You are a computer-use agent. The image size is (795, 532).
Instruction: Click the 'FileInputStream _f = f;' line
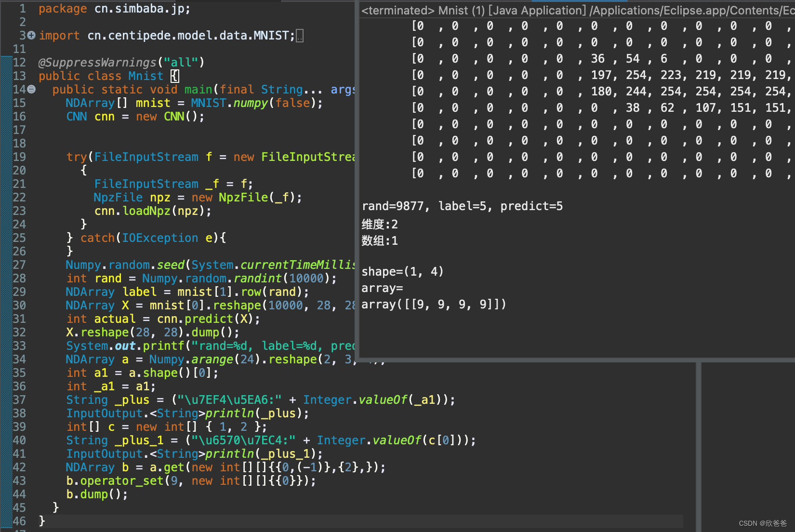(x=173, y=184)
